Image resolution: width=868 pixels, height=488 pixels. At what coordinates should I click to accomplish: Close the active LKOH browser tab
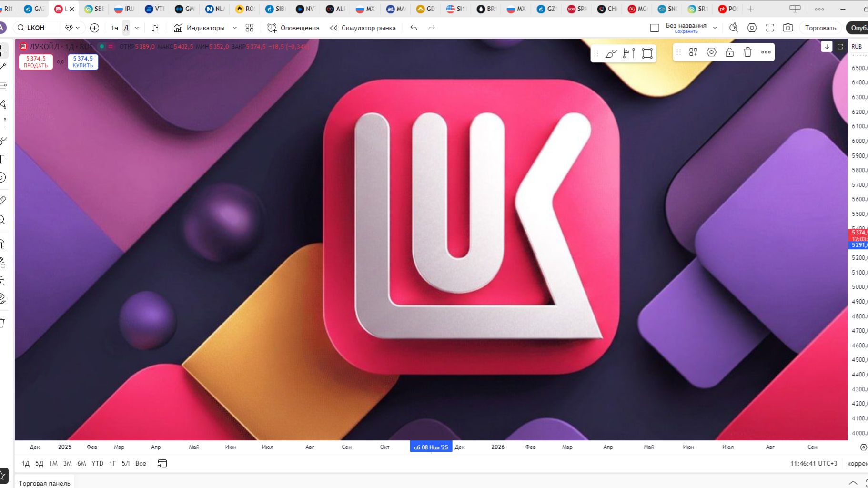(x=72, y=9)
